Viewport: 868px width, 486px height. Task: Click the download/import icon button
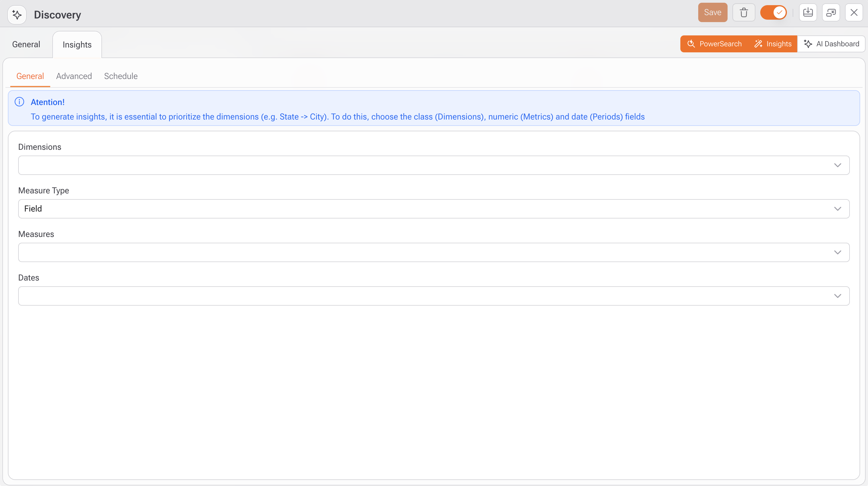click(x=808, y=12)
